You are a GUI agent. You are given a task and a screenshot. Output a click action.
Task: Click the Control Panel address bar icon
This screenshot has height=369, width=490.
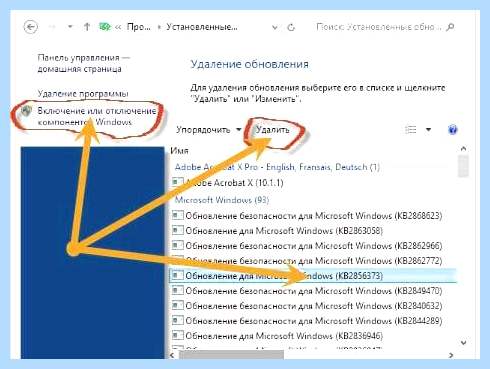(105, 27)
